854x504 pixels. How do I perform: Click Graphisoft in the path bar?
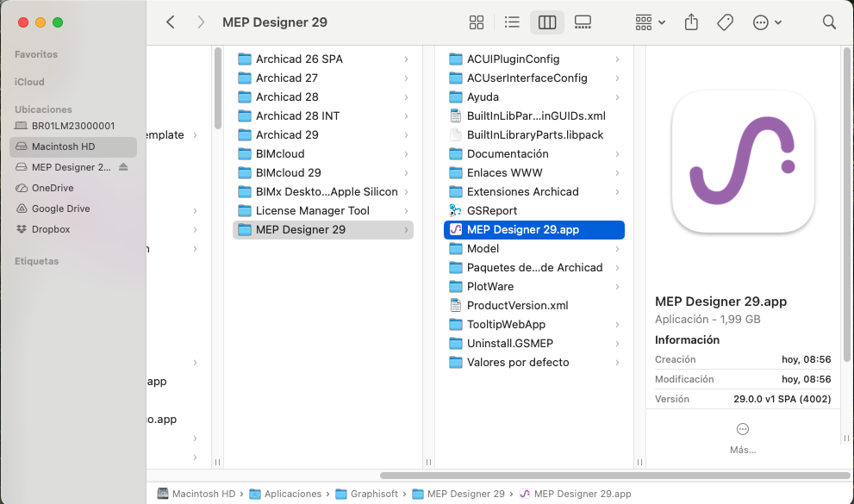tap(367, 494)
